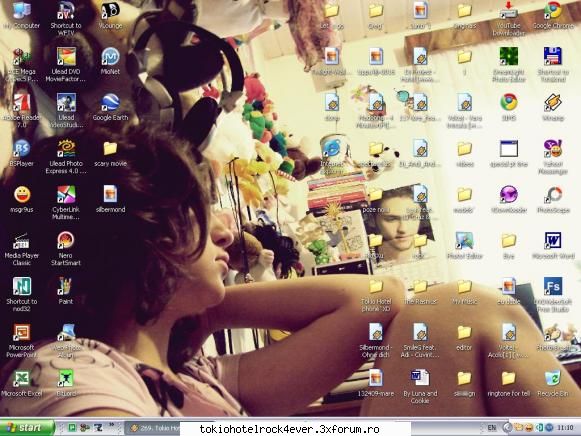Viewport: 581px width, 436px height.
Task: Launch the Winamp desktop shortcut
Action: (553, 107)
